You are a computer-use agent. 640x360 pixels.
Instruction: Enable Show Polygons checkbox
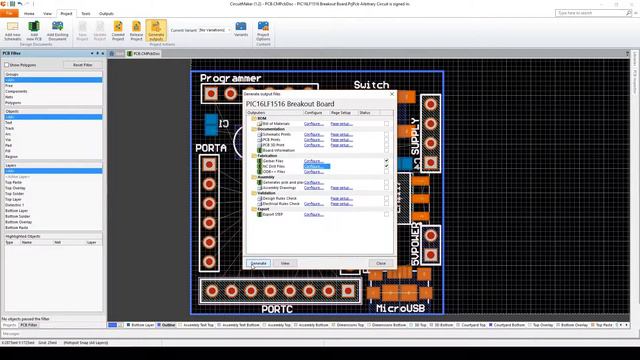pos(7,65)
